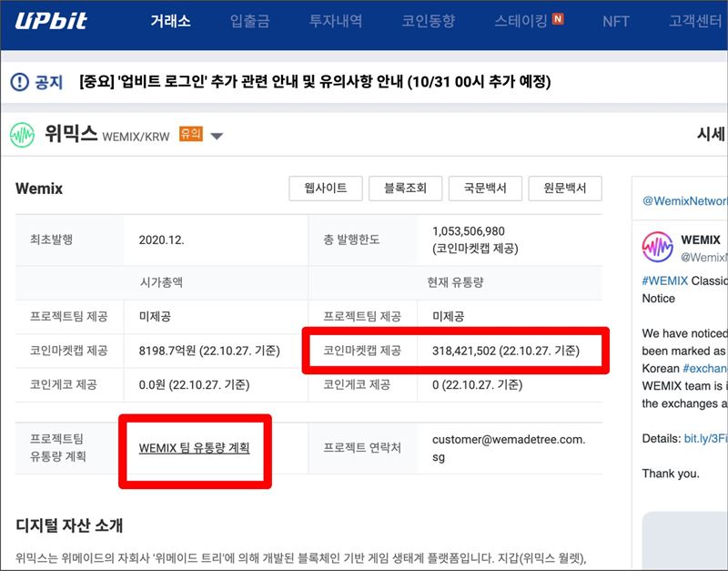Click the 현재 유통량 column header
The width and height of the screenshot is (728, 571).
(x=456, y=282)
